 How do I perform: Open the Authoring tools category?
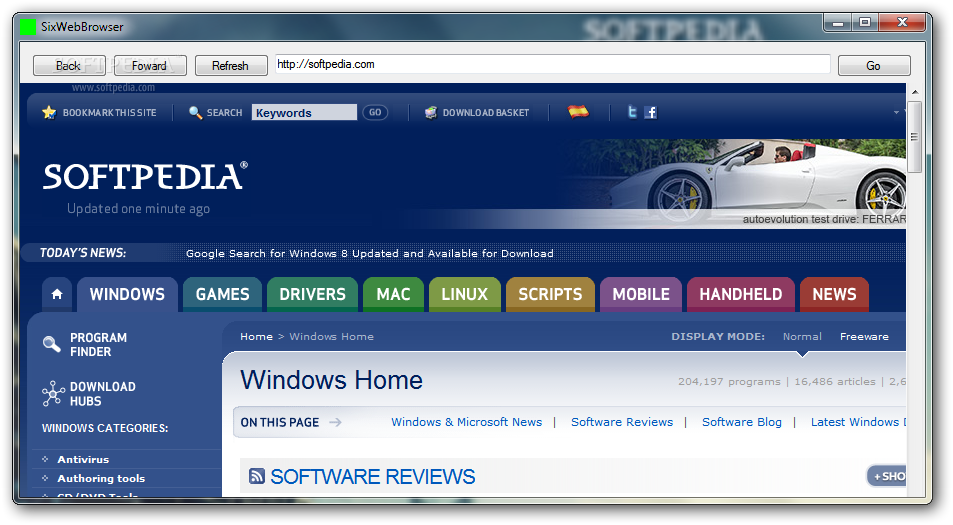(x=101, y=479)
